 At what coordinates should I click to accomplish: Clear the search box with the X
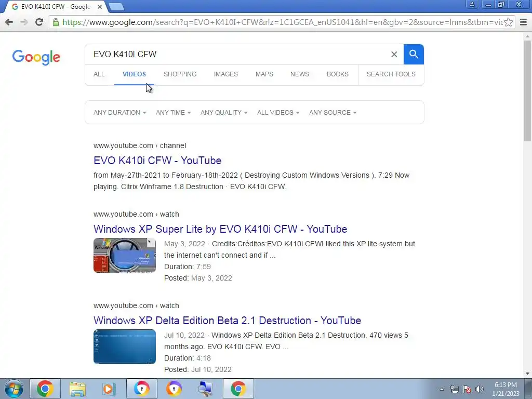[394, 54]
